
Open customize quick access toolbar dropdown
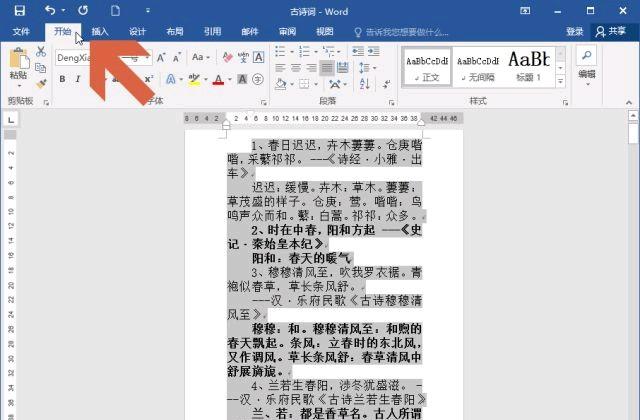point(148,11)
